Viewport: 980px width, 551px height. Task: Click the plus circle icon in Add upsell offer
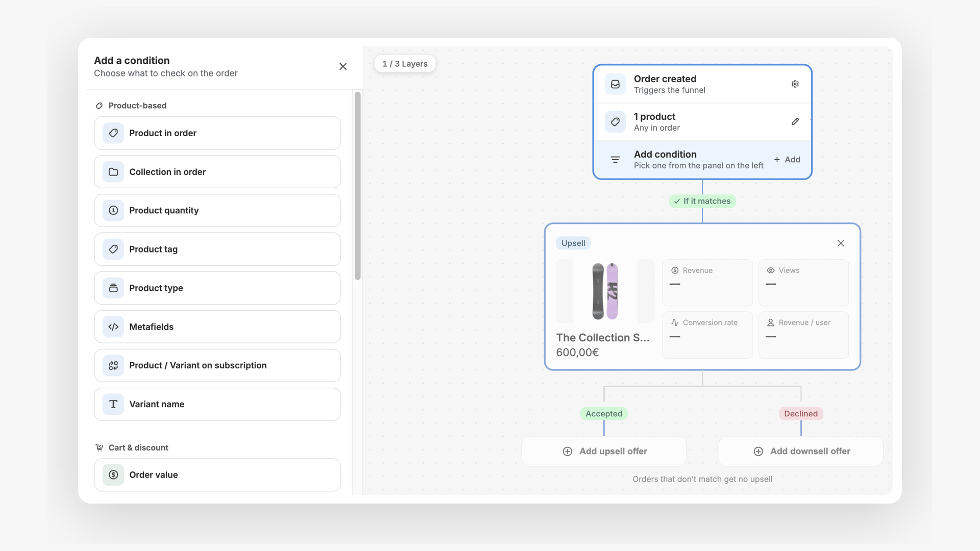(x=568, y=451)
